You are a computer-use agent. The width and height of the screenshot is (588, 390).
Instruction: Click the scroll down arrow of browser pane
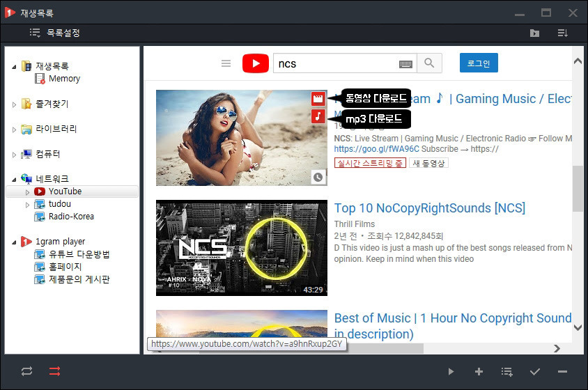(x=578, y=327)
